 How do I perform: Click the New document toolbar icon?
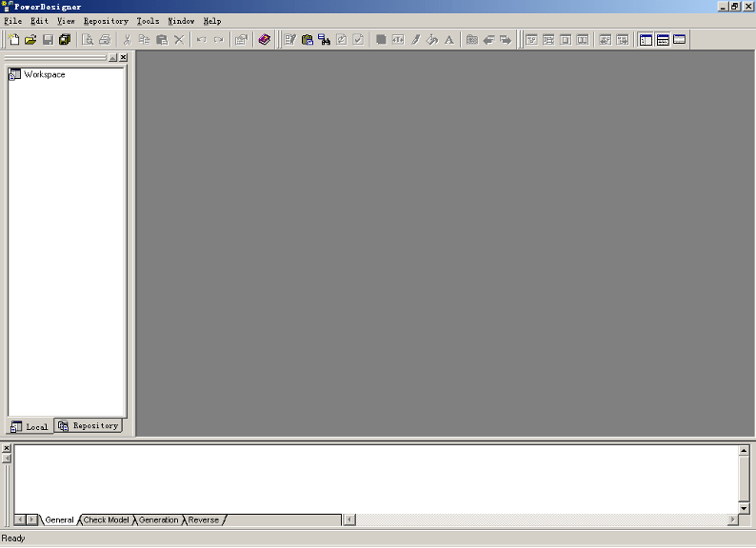click(x=14, y=40)
